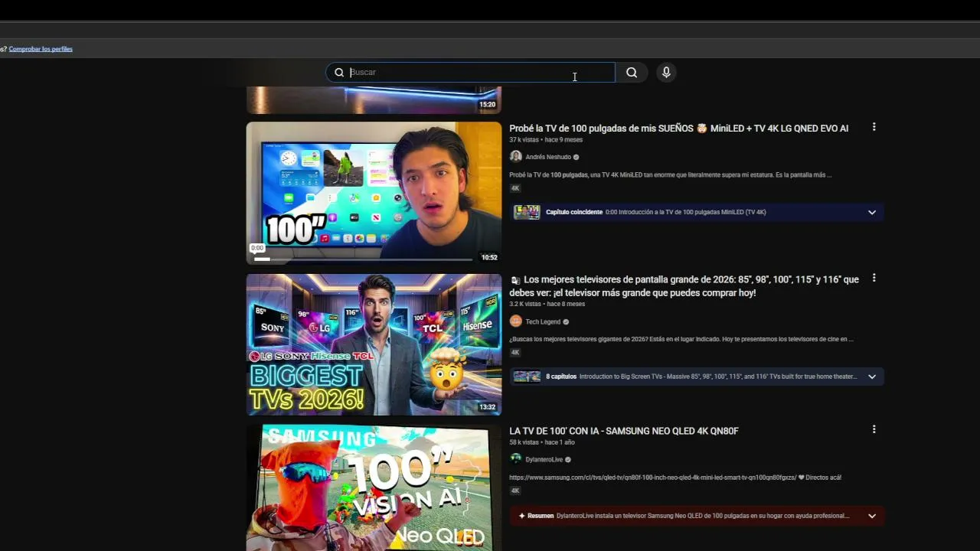
Task: Click the Andrés Neshudo channel avatar
Action: (516, 157)
